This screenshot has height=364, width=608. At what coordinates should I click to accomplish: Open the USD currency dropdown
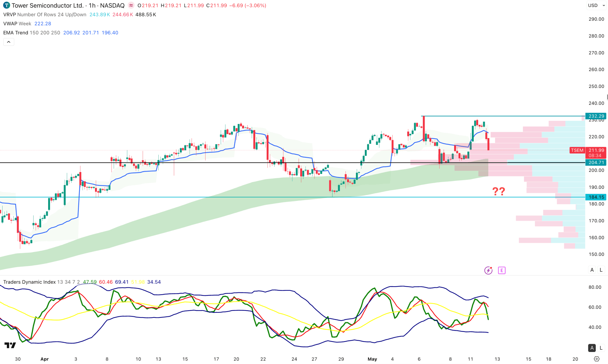tap(597, 5)
